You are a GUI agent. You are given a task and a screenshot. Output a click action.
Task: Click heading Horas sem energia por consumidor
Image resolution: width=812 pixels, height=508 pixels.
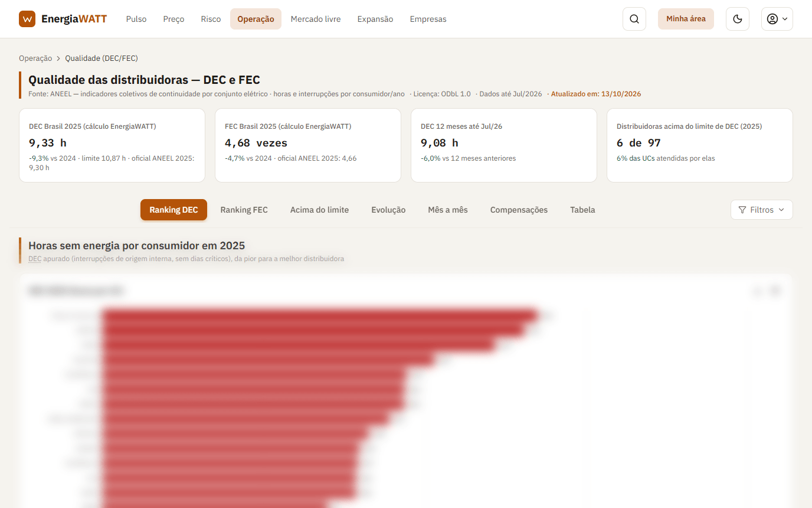tap(136, 245)
